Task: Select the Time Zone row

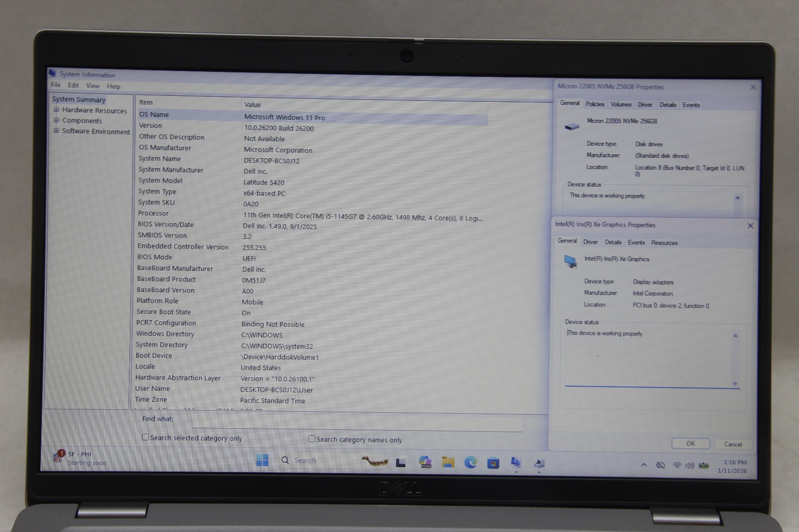Action: click(310, 400)
